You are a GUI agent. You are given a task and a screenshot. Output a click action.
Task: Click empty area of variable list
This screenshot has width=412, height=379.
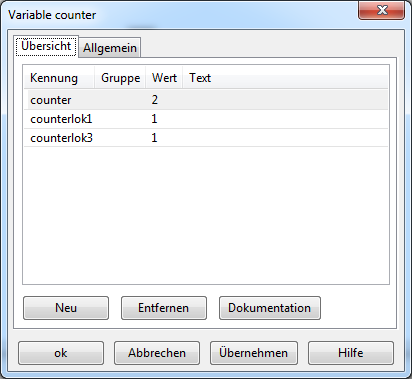click(206, 215)
